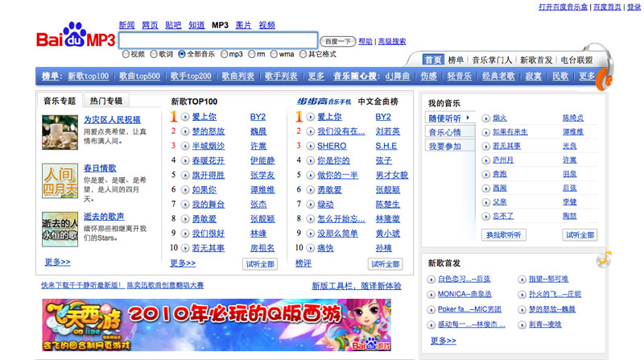Open 音乐心情 in 我的音乐
The width and height of the screenshot is (644, 360).
450,132
